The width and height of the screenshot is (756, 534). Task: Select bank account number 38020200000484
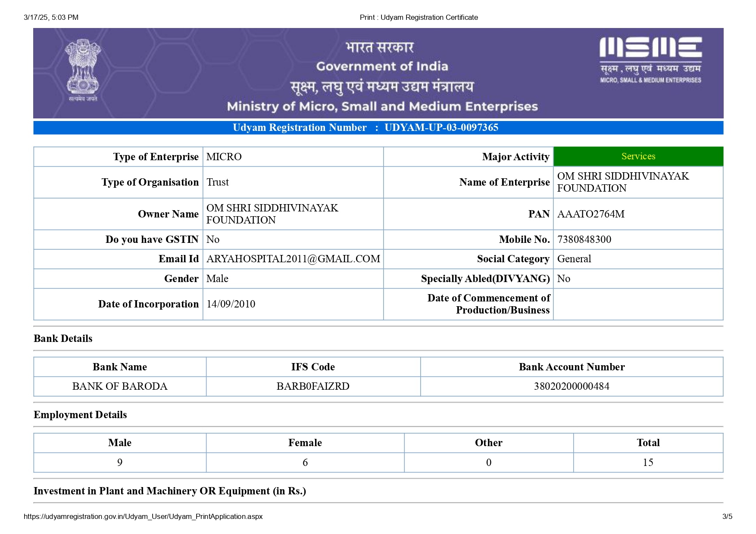coord(572,386)
